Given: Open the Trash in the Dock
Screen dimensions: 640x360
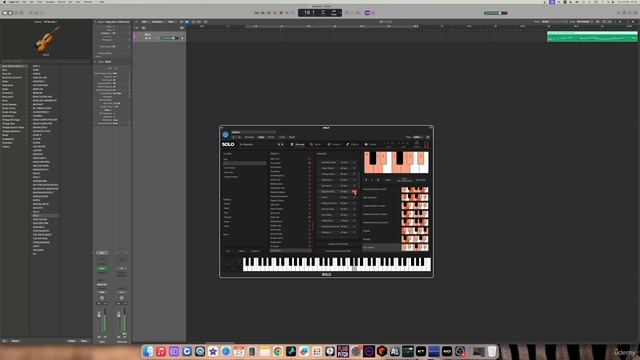Looking at the screenshot, I should point(492,351).
